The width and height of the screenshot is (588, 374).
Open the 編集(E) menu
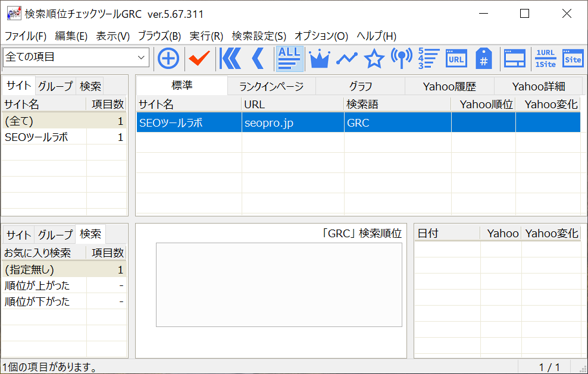click(71, 36)
